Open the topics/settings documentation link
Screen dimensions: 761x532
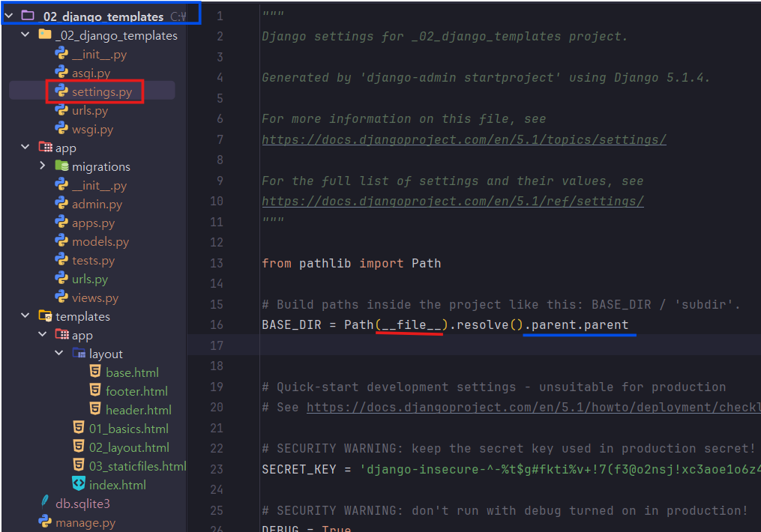coord(464,139)
